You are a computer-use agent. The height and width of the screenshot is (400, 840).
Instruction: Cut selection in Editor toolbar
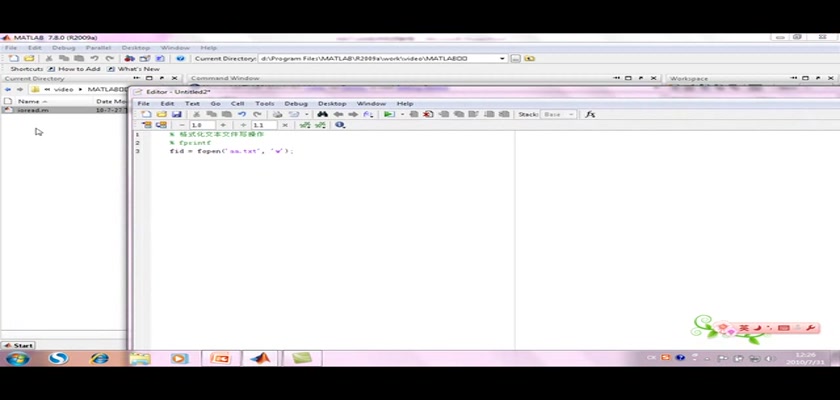(196, 114)
